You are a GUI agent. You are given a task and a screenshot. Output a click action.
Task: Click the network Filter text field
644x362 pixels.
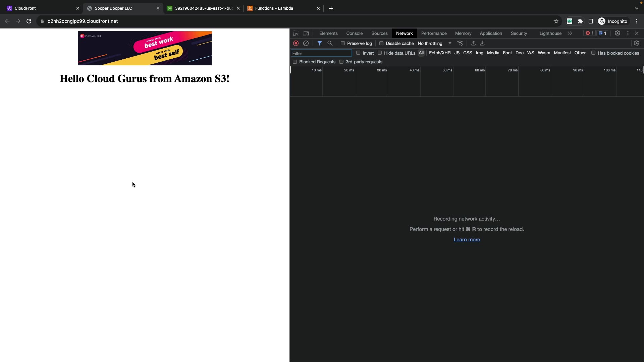click(x=321, y=53)
